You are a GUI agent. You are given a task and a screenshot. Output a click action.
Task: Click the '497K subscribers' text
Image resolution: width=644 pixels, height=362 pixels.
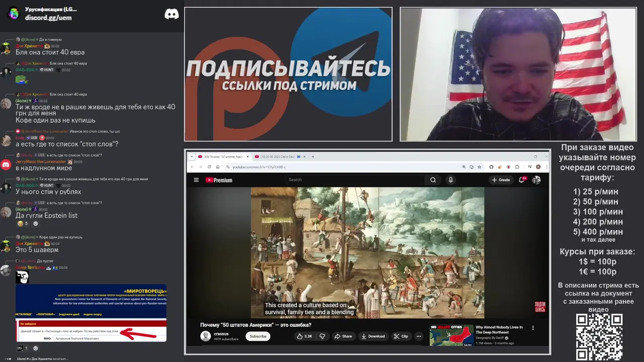pyautogui.click(x=226, y=339)
